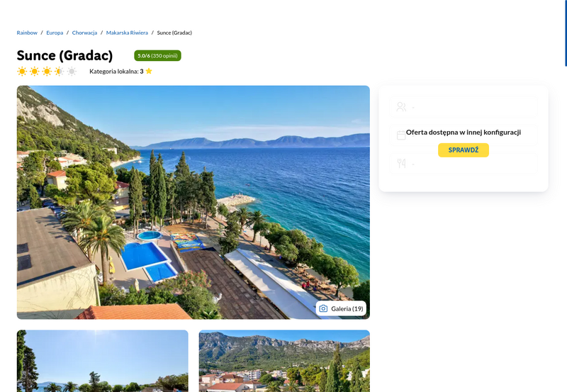Open Europa breadcrumb link
Screen dimensions: 567x392
[55, 33]
